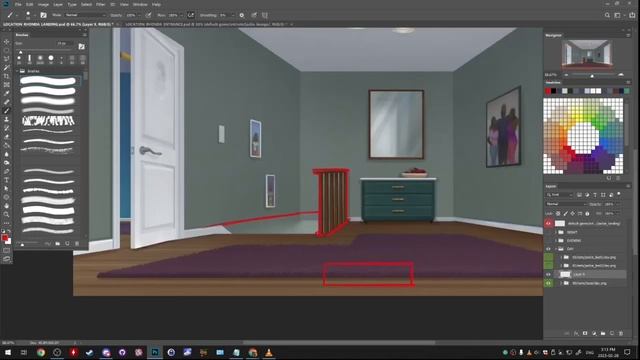Click the red foreground color swatch

pos(5,238)
